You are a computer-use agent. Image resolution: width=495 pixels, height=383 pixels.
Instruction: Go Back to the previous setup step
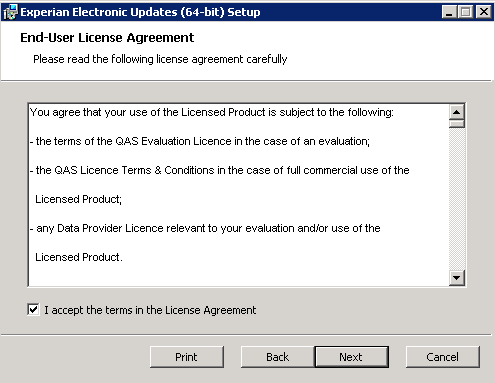click(277, 357)
